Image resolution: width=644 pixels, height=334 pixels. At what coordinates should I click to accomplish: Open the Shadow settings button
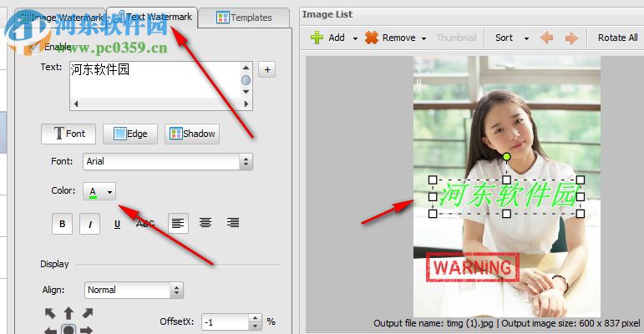[192, 134]
